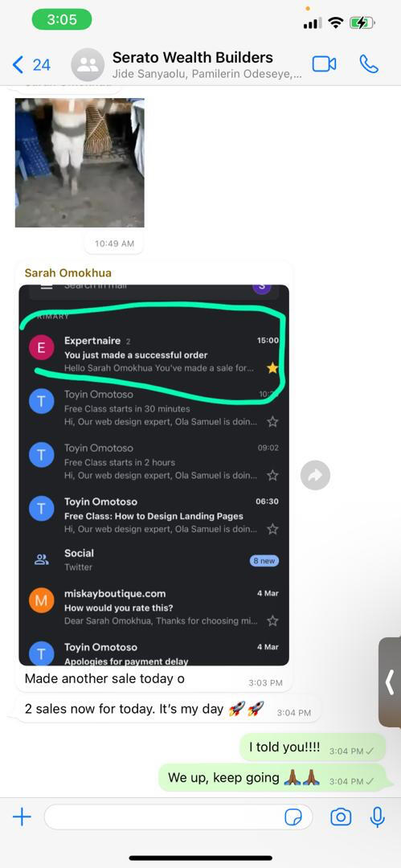Image resolution: width=401 pixels, height=868 pixels.
Task: Open the camera from the chat bar
Action: pyautogui.click(x=341, y=817)
